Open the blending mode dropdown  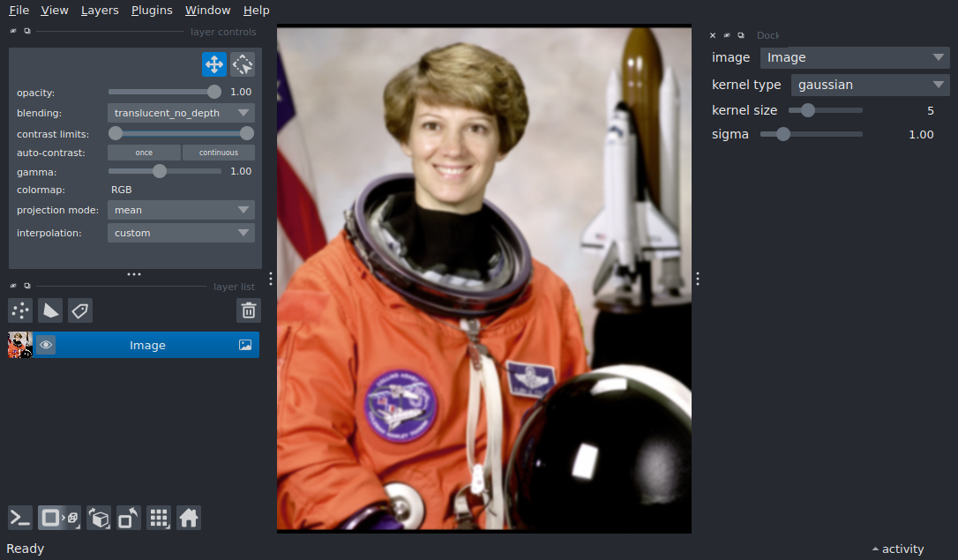coord(181,113)
